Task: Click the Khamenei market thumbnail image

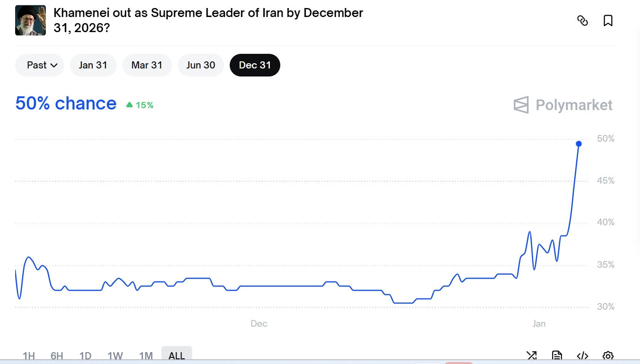Action: tap(30, 20)
